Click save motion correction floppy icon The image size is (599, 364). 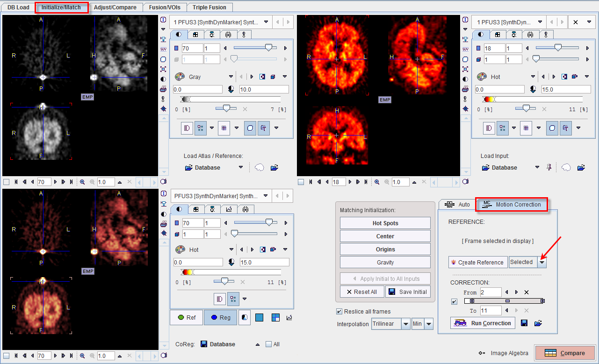524,323
